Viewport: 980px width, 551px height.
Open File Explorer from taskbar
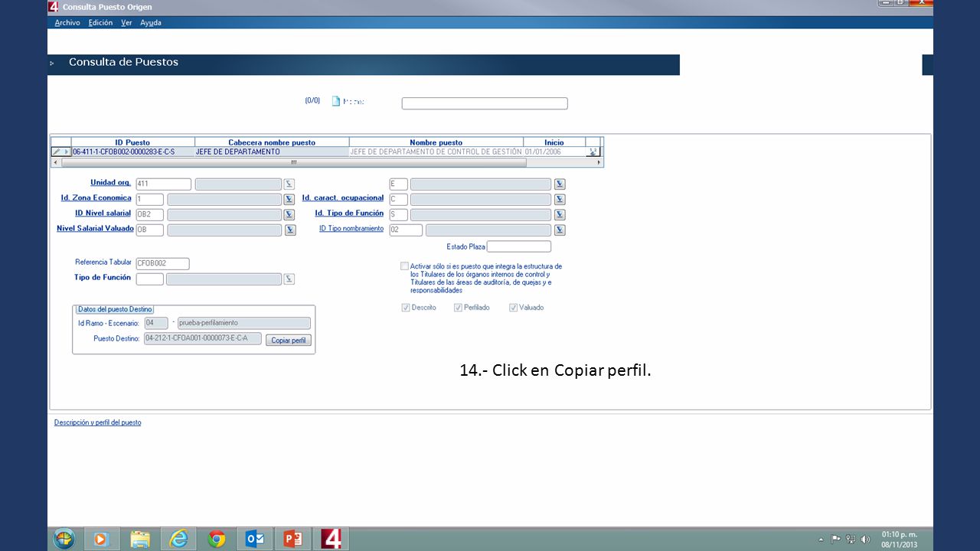tap(140, 539)
